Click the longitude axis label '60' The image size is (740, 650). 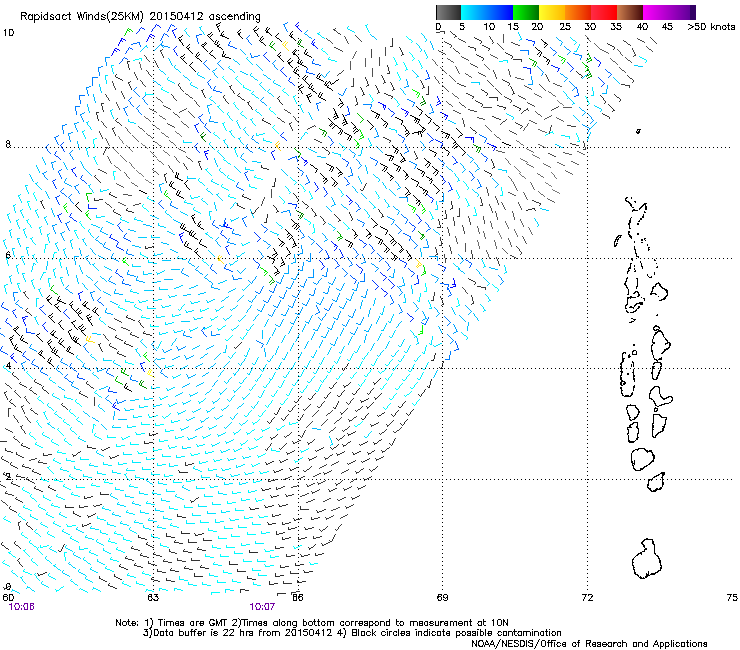pos(8,597)
